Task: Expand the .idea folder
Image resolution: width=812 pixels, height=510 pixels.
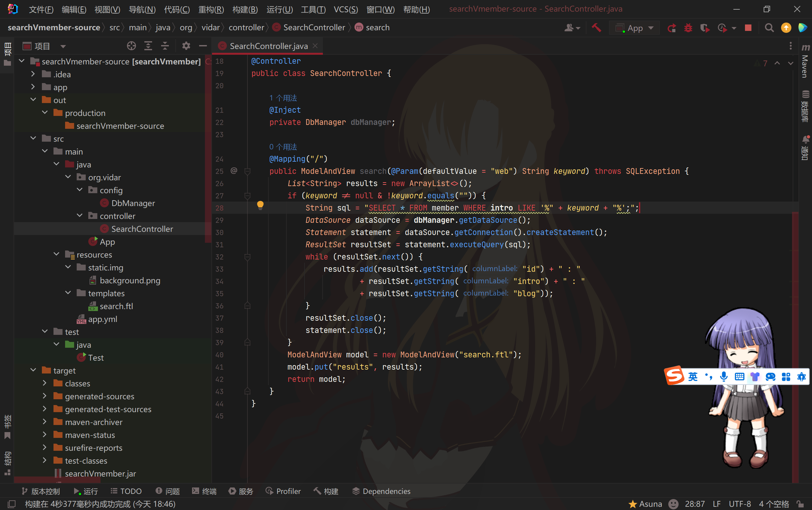Action: pos(33,74)
